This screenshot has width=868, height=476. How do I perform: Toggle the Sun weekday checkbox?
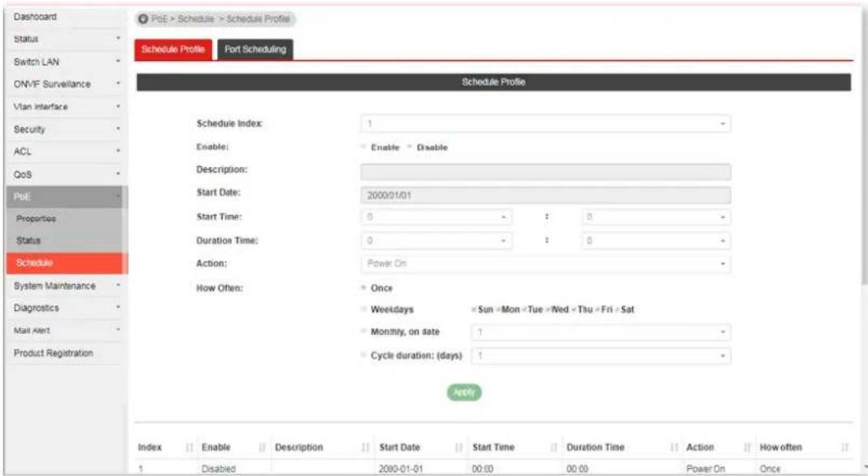coord(474,310)
